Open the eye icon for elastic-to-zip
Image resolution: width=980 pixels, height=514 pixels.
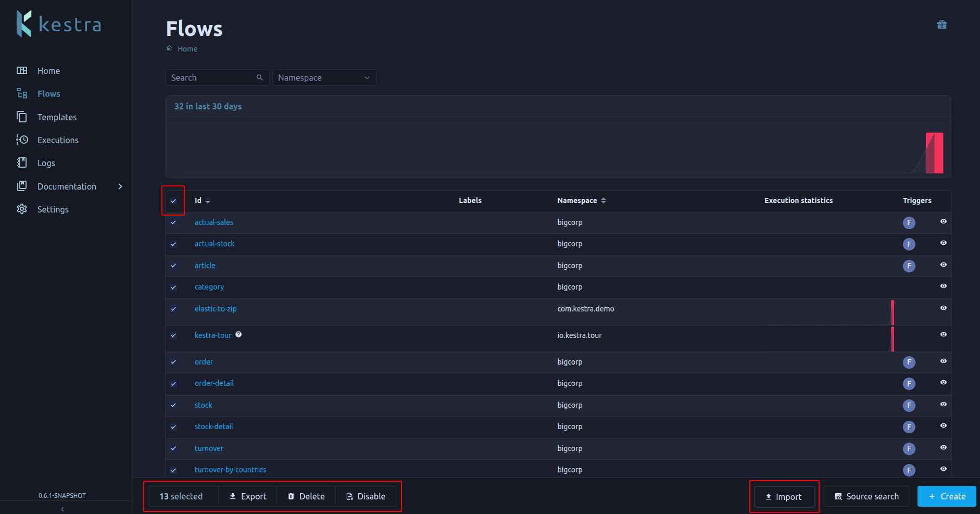(x=943, y=308)
